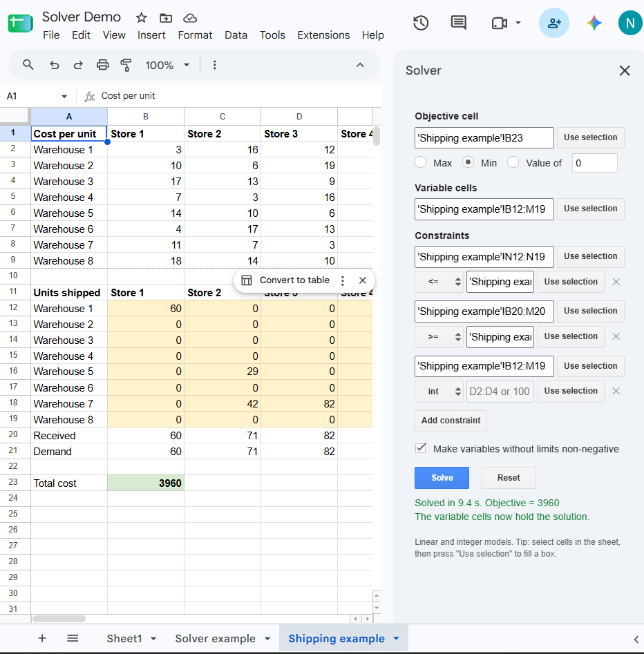The image size is (644, 654).
Task: Open the Gemini sparkle icon
Action: tap(594, 23)
